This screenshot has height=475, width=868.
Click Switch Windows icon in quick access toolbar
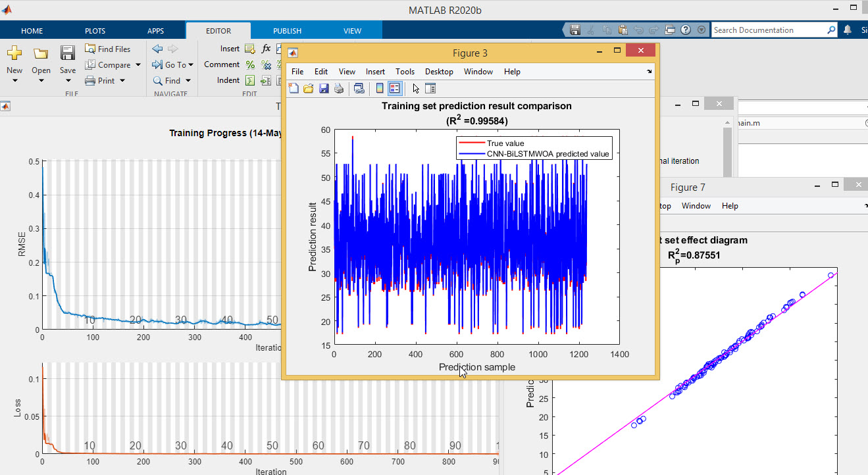pyautogui.click(x=670, y=30)
